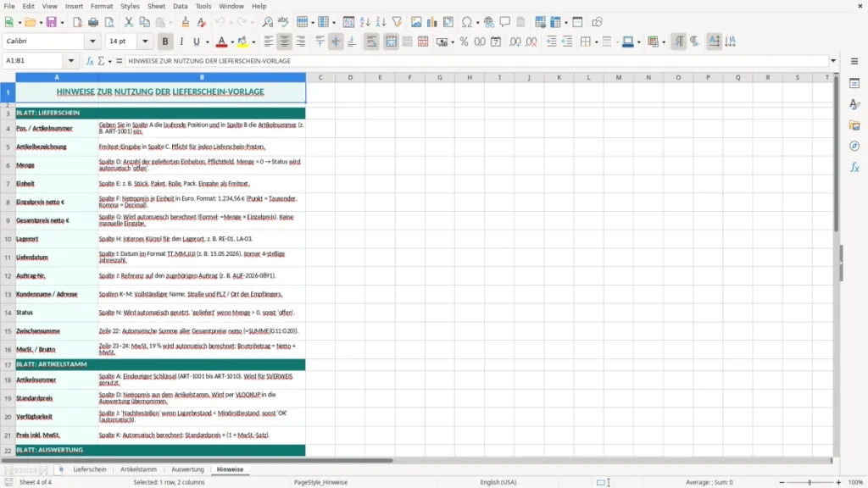
Task: Open the Sheet menu
Action: [x=156, y=6]
